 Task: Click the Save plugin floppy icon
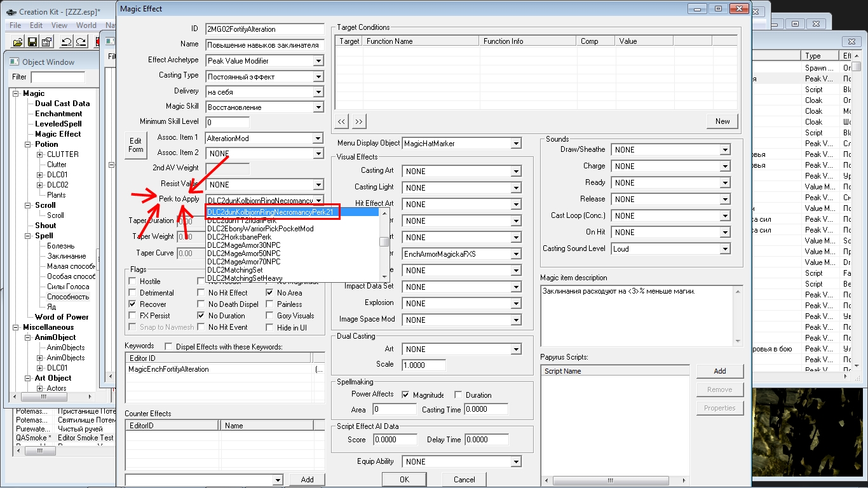pyautogui.click(x=32, y=42)
